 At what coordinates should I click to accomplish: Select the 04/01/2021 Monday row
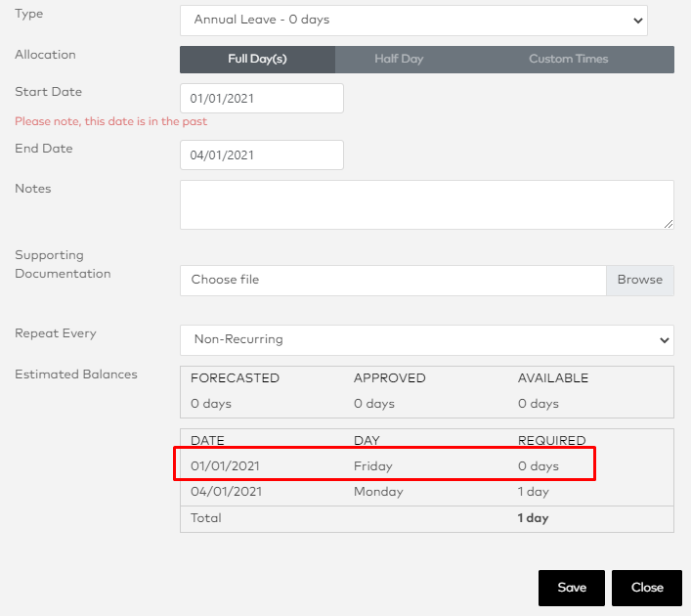(x=426, y=492)
